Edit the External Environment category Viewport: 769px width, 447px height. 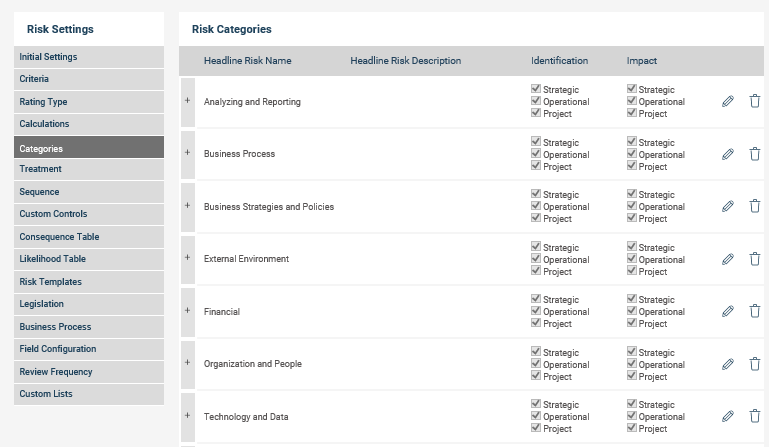(728, 259)
